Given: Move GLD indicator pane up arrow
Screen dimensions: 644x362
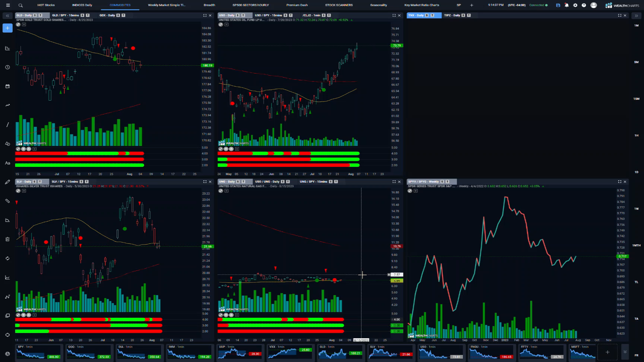Looking at the screenshot, I should (x=29, y=149).
